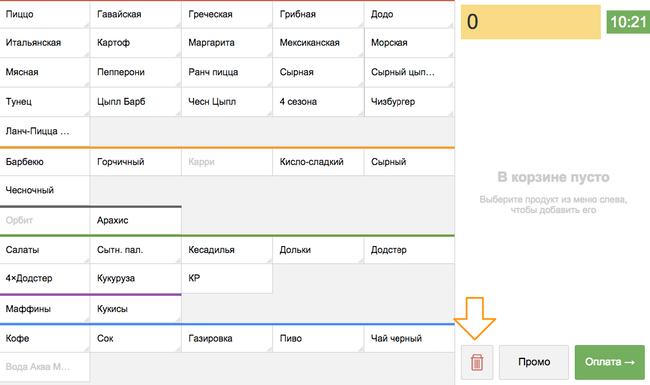
Task: Pick the 4 сезона pizza
Action: (x=318, y=102)
